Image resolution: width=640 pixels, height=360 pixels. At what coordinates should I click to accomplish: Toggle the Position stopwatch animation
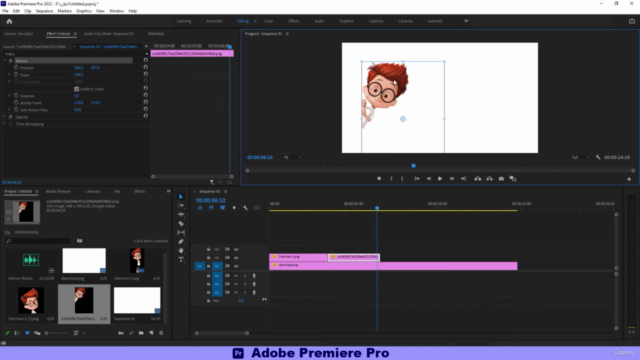pyautogui.click(x=16, y=68)
